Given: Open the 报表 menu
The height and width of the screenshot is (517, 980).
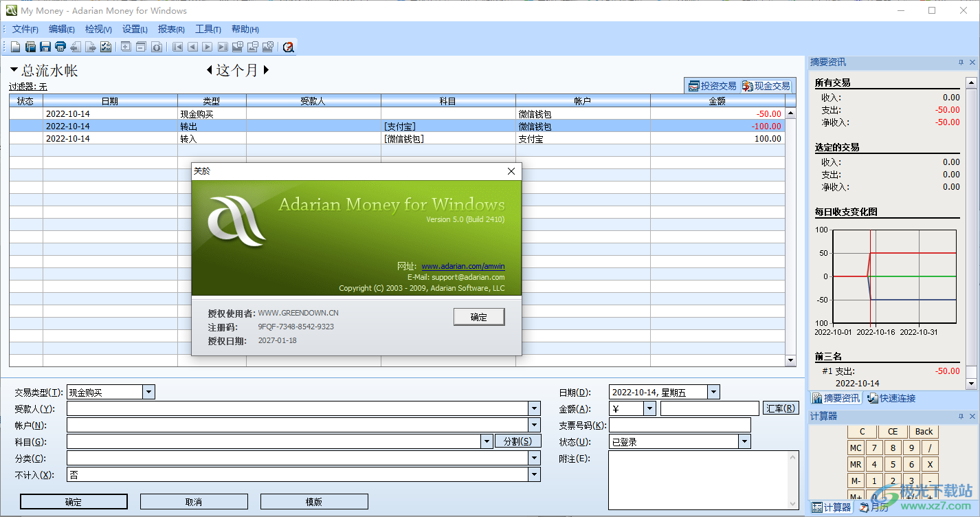Looking at the screenshot, I should 170,29.
